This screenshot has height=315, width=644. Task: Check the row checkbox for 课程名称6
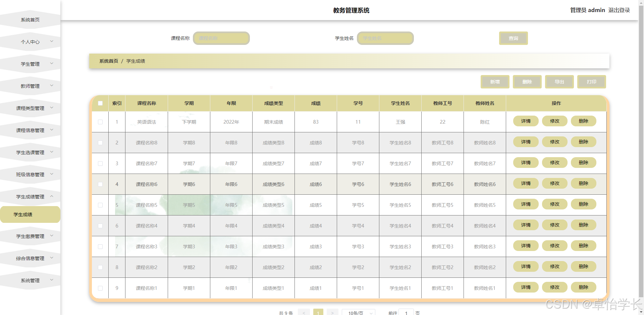(x=100, y=184)
